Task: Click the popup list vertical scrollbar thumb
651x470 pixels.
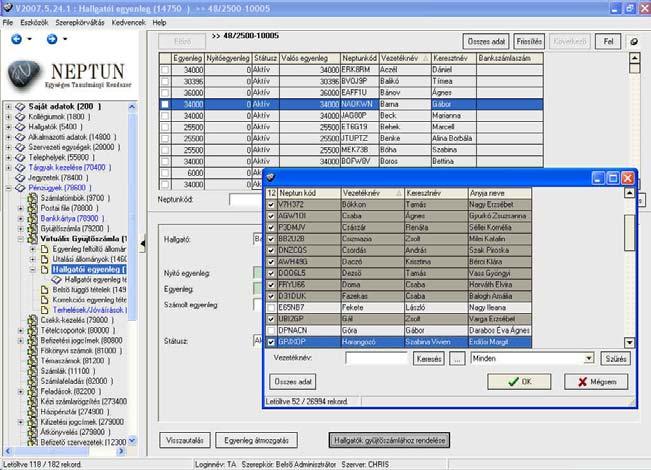Action: (629, 233)
